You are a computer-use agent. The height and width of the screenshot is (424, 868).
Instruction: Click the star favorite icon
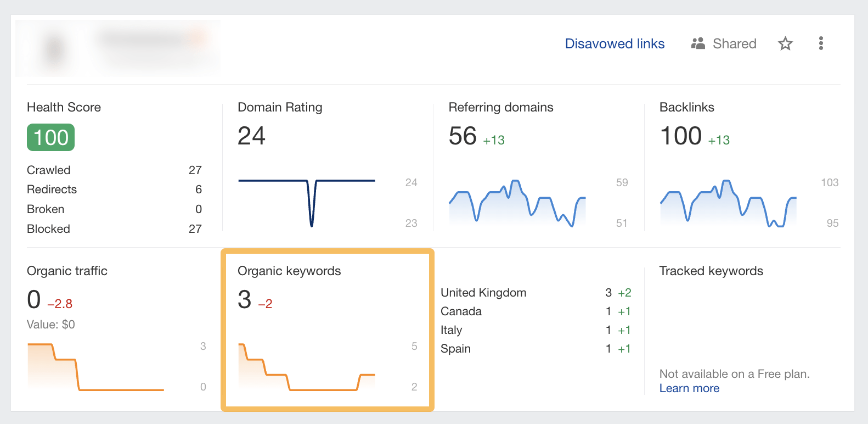coord(785,43)
